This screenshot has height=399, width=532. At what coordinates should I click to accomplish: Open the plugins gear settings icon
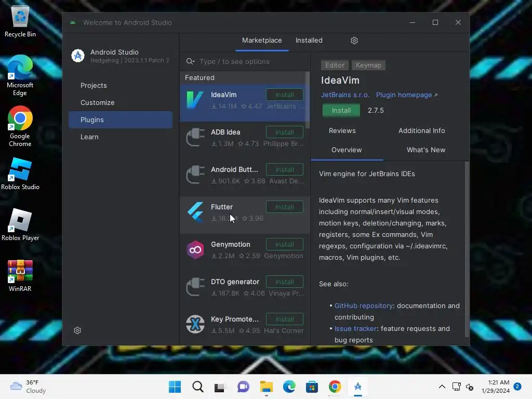coord(354,41)
